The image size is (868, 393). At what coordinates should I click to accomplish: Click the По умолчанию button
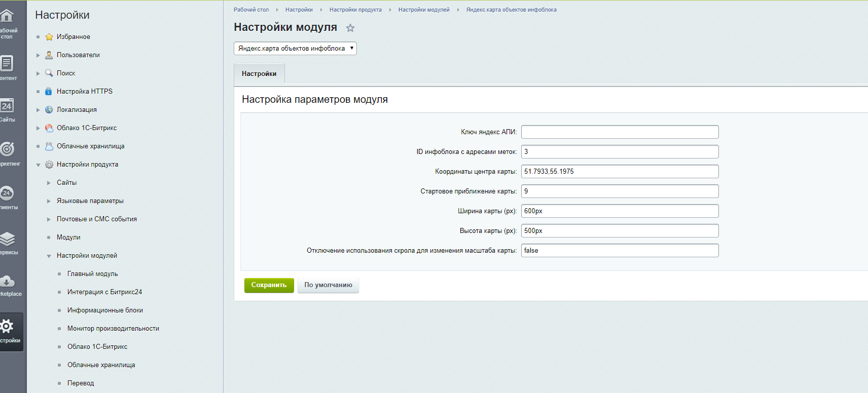(328, 285)
